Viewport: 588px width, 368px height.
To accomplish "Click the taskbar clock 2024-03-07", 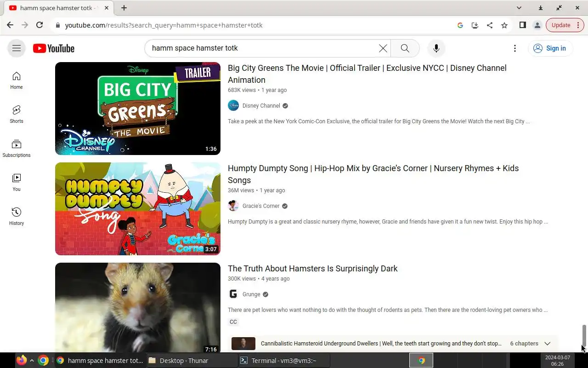I will pos(557,361).
